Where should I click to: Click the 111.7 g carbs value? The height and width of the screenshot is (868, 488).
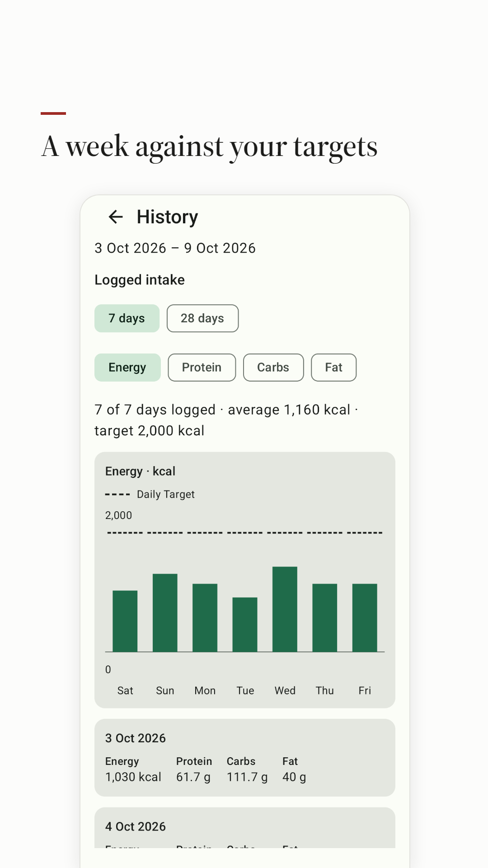pos(247,777)
